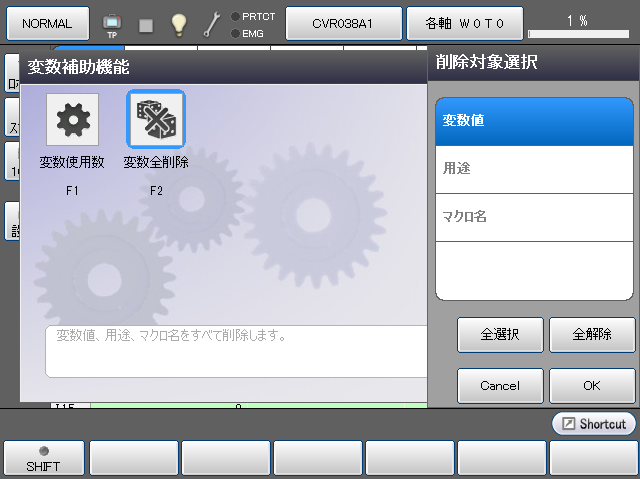640x479 pixels.
Task: Click the TP teach pendant icon
Action: 112,24
